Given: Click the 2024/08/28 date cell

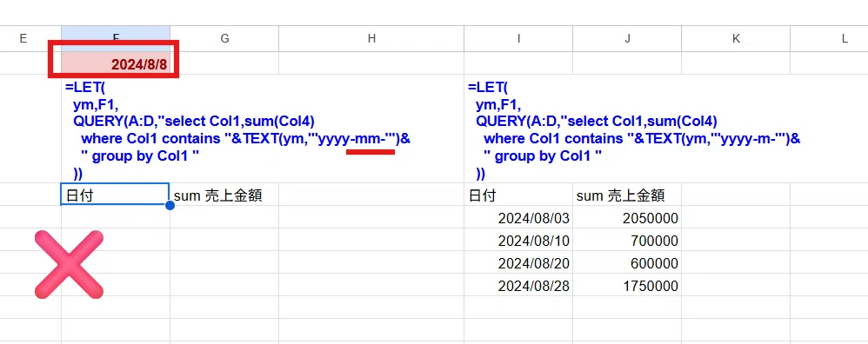Looking at the screenshot, I should pos(518,286).
